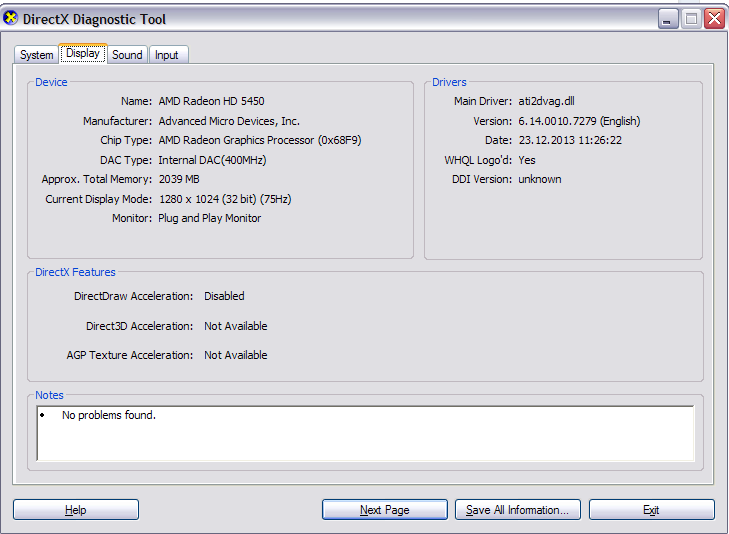Click the 'AGP Texture Acceleration:' label
The width and height of the screenshot is (729, 534).
pyautogui.click(x=130, y=355)
